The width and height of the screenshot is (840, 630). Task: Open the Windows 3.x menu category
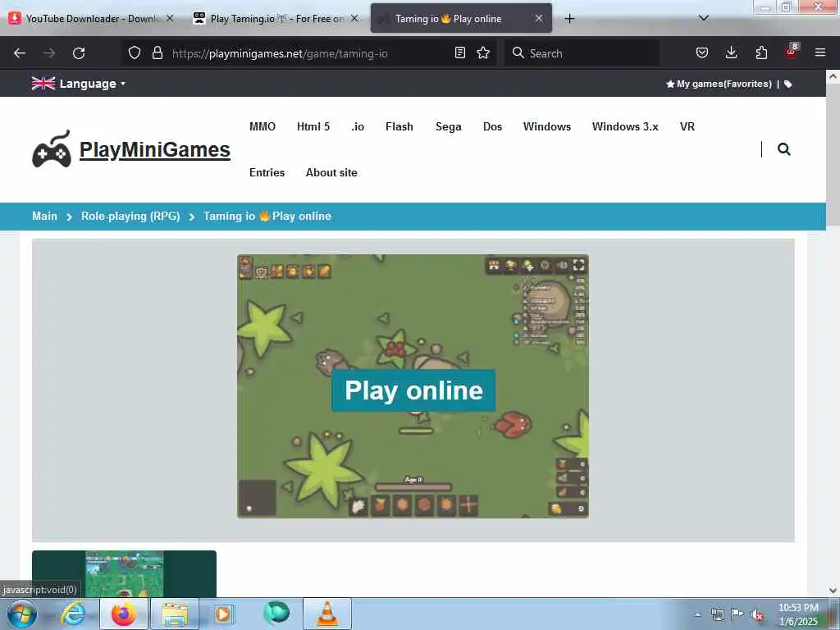click(625, 126)
